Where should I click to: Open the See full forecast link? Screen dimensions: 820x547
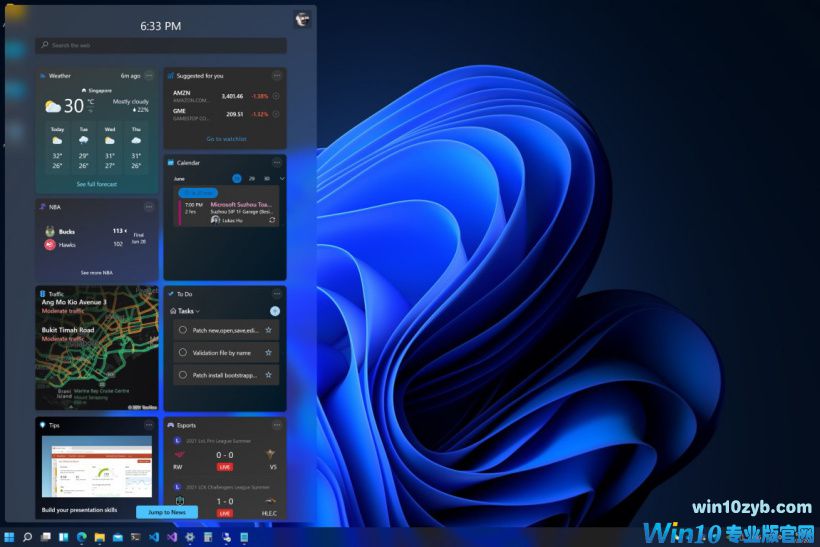(x=96, y=184)
